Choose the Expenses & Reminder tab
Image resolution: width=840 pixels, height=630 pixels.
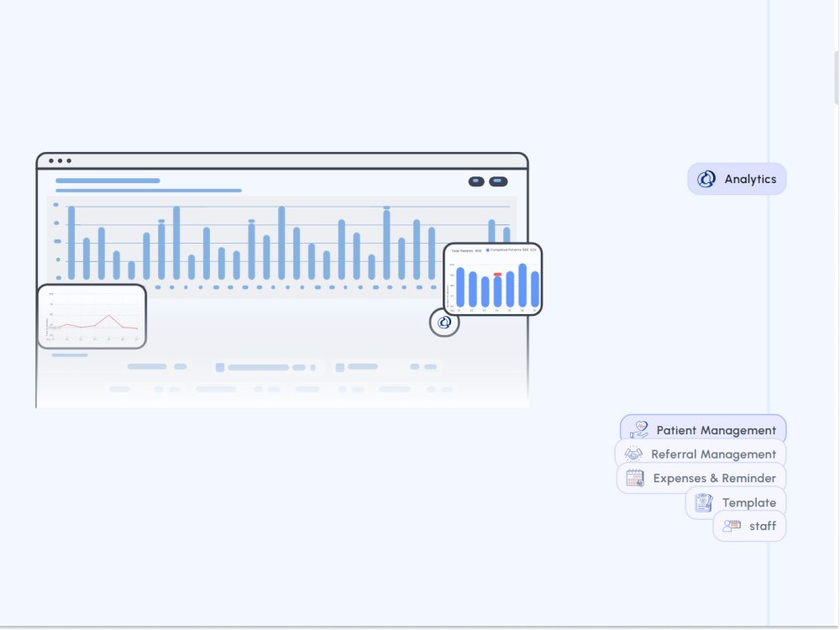[x=701, y=478]
